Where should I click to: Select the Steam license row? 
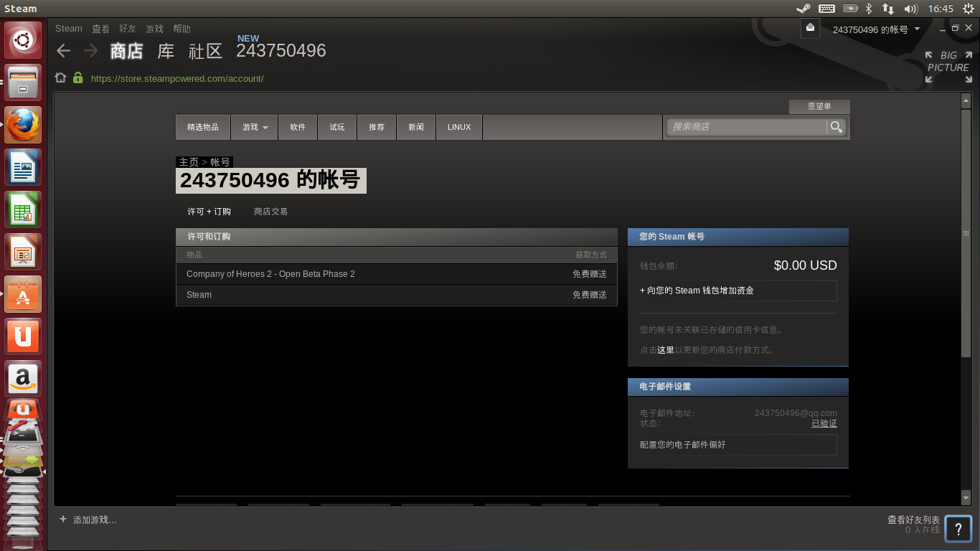tap(397, 295)
